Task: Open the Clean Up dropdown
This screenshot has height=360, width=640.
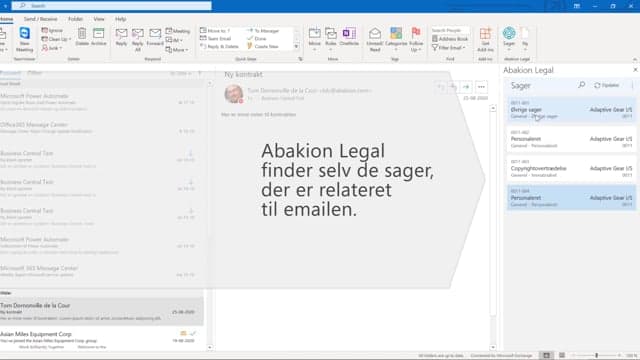Action: coord(56,39)
